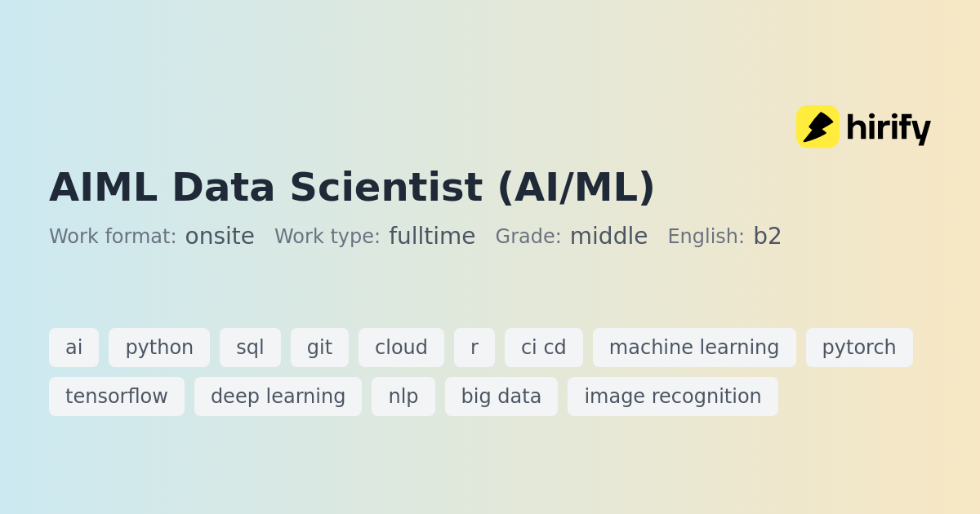Image resolution: width=980 pixels, height=514 pixels.
Task: Select the image recognition tag
Action: 673,397
